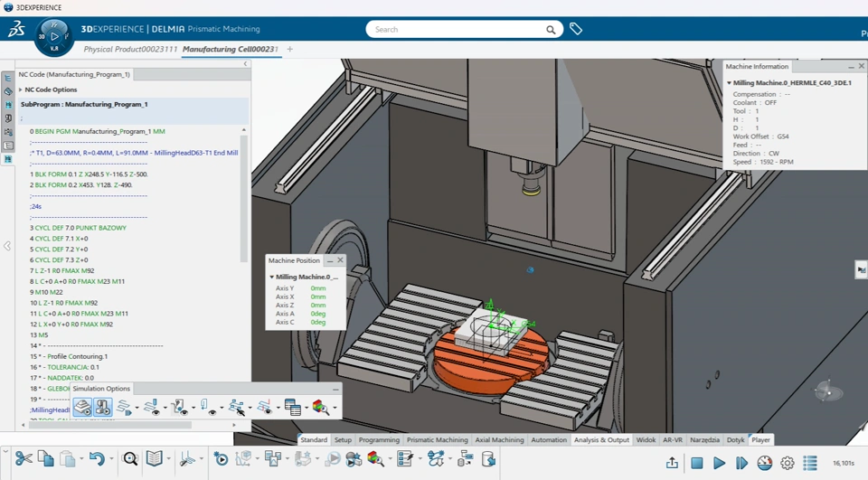The height and width of the screenshot is (480, 868).
Task: Open dropdown next to Simulation Options stock analysis
Action: 335,409
